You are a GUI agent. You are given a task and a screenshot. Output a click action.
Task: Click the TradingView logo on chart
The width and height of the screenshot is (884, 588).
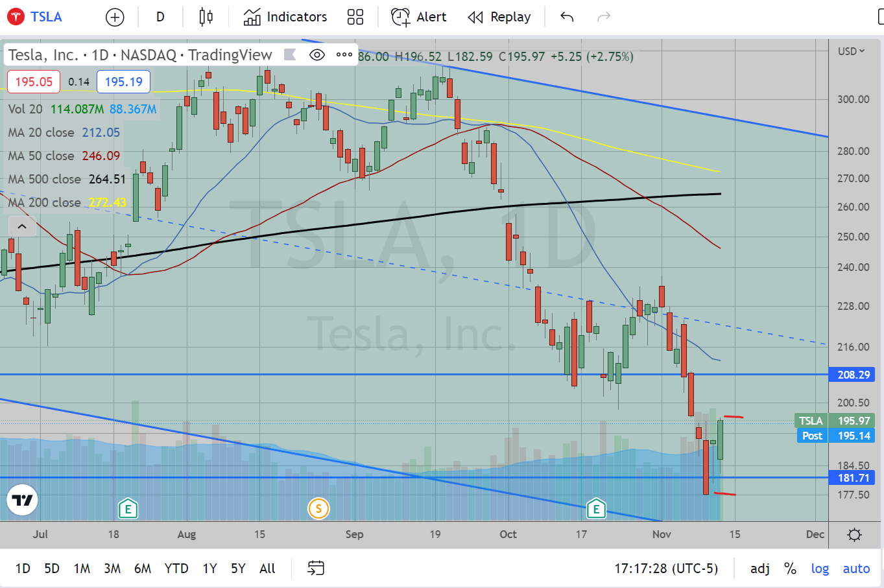(22, 500)
